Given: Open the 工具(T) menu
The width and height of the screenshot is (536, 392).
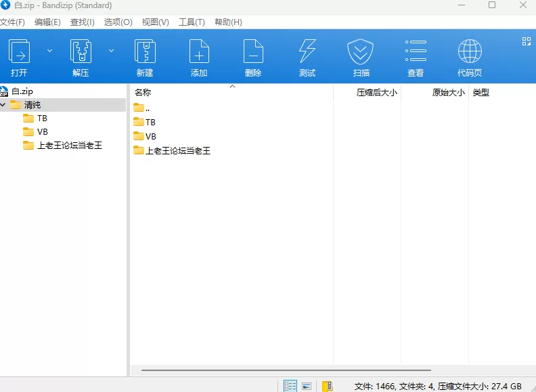Looking at the screenshot, I should (x=192, y=22).
